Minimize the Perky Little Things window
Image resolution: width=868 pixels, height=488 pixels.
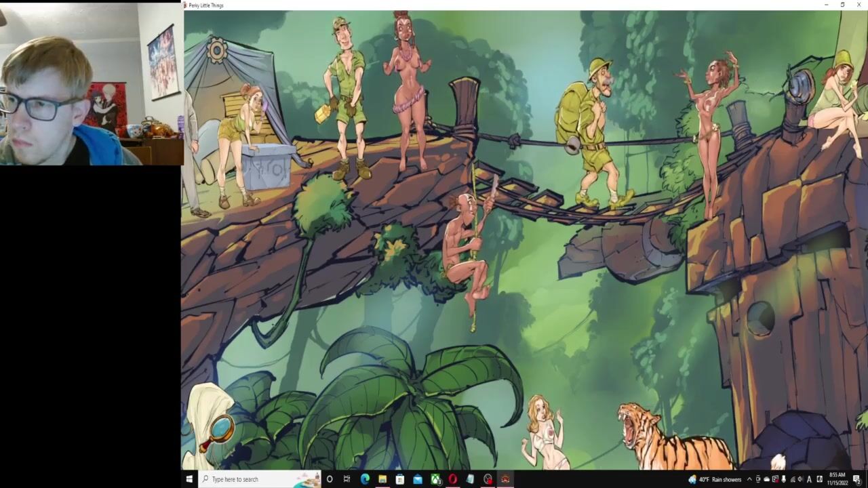click(826, 5)
